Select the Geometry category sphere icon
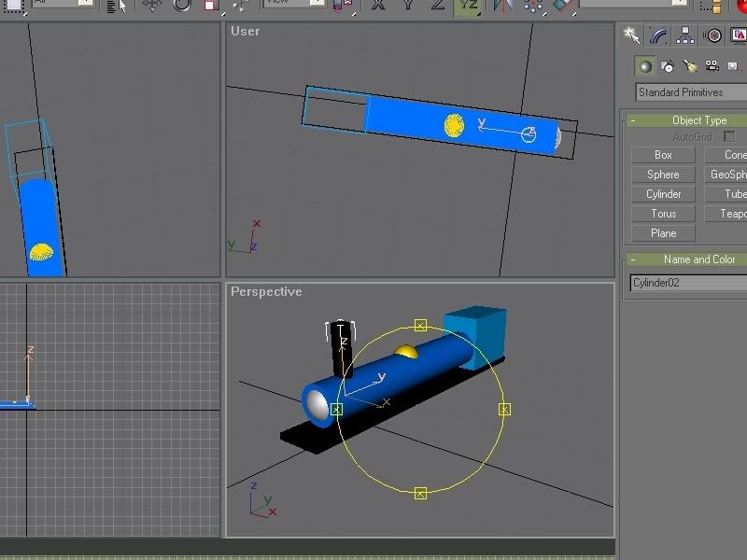This screenshot has width=747, height=560. (x=645, y=66)
